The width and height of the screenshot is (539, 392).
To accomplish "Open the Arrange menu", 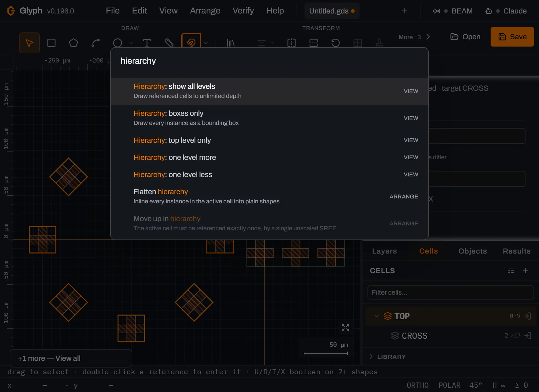I will click(x=205, y=11).
